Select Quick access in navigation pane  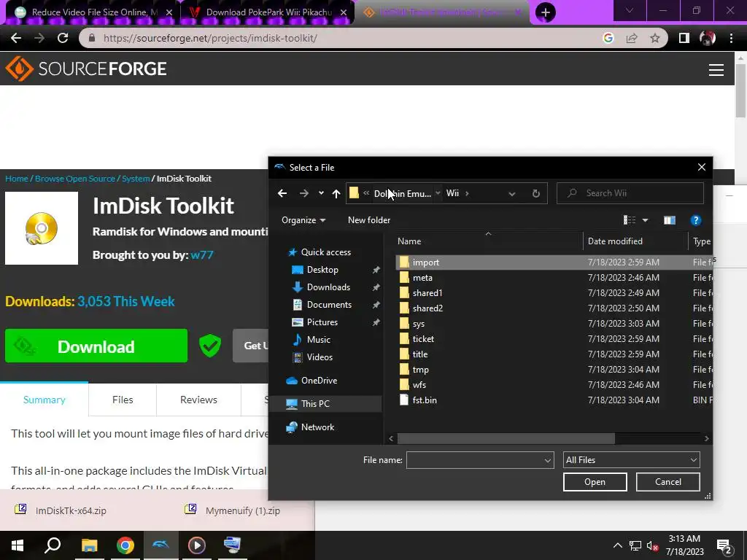[326, 252]
